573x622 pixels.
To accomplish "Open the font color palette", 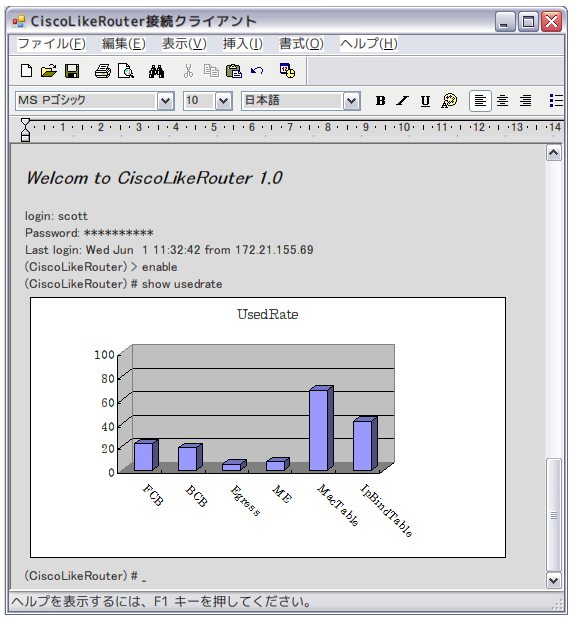I will coord(449,101).
